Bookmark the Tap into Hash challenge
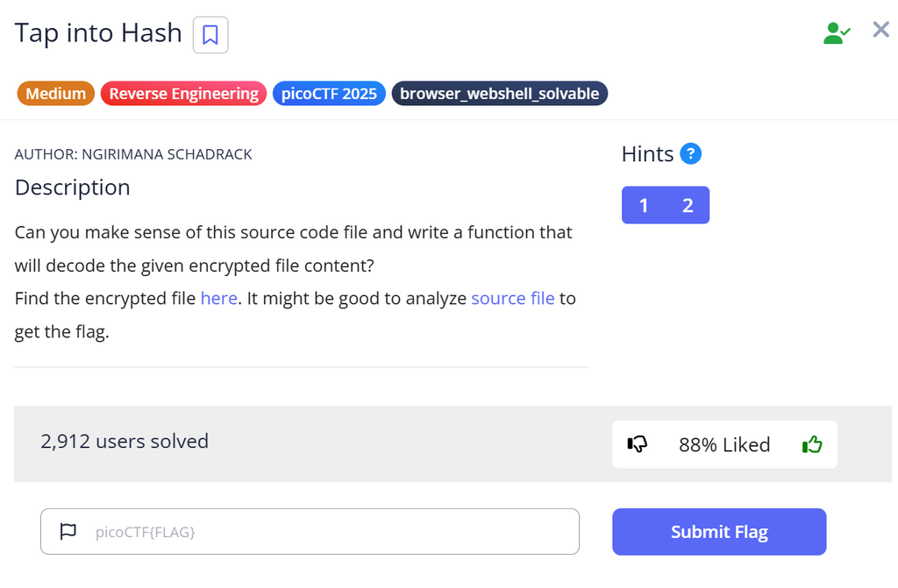Viewport: 898px width, 588px height. pos(210,35)
